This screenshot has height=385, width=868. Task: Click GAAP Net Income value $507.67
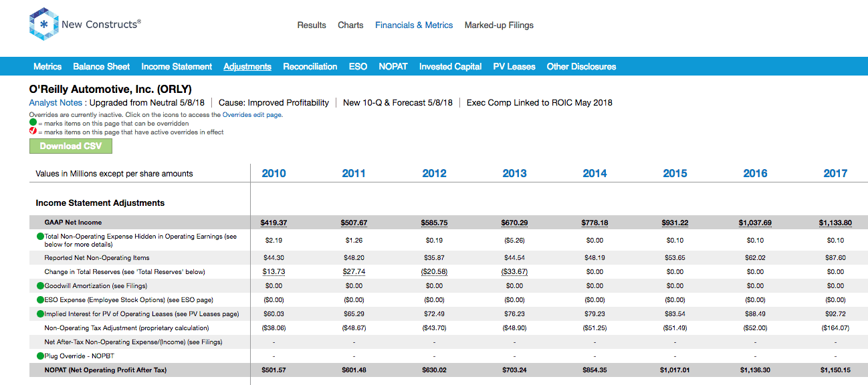354,223
